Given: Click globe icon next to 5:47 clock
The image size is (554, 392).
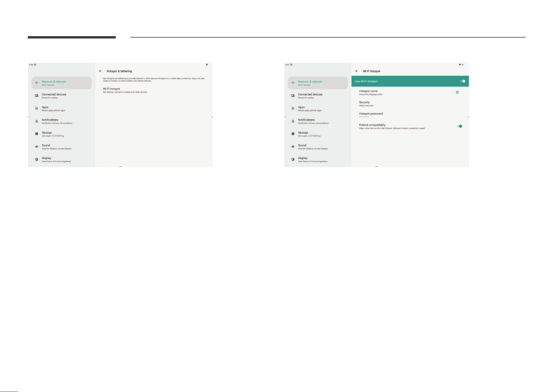Looking at the screenshot, I should click(x=292, y=65).
